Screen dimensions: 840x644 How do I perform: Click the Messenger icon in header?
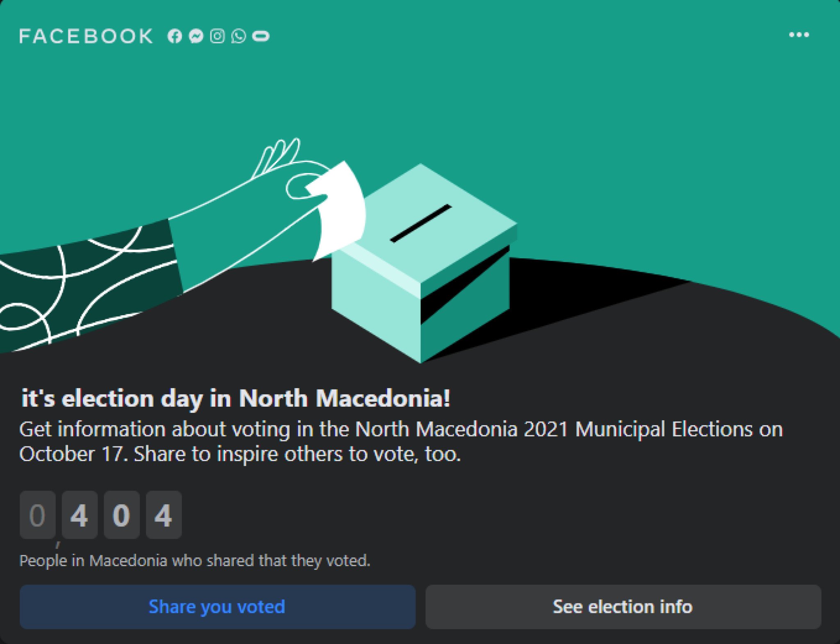click(196, 36)
